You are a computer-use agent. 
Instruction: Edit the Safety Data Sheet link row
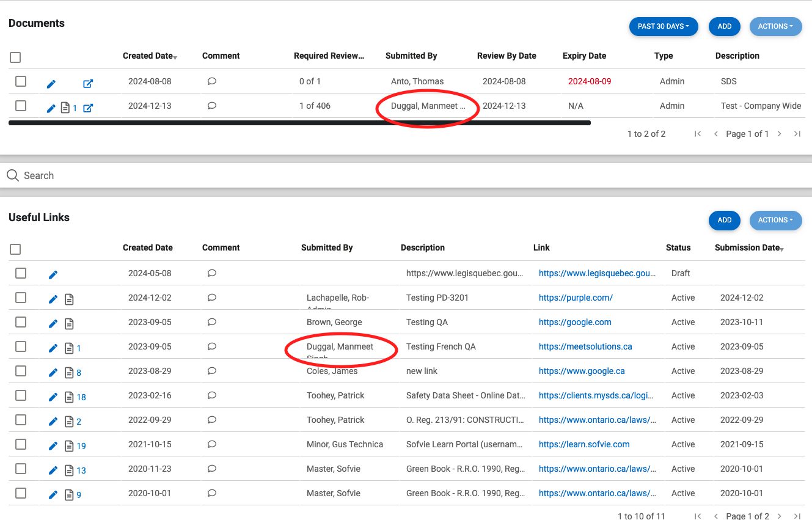pyautogui.click(x=53, y=397)
